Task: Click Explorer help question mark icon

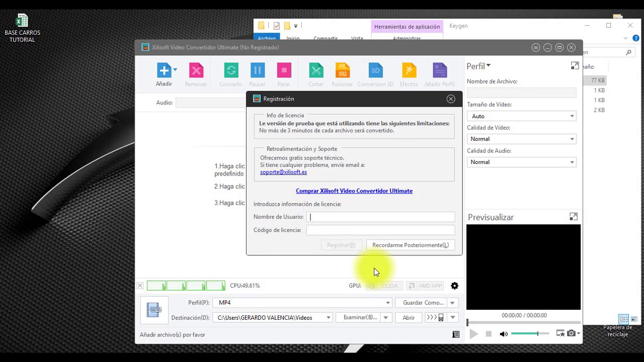Action: coord(635,38)
